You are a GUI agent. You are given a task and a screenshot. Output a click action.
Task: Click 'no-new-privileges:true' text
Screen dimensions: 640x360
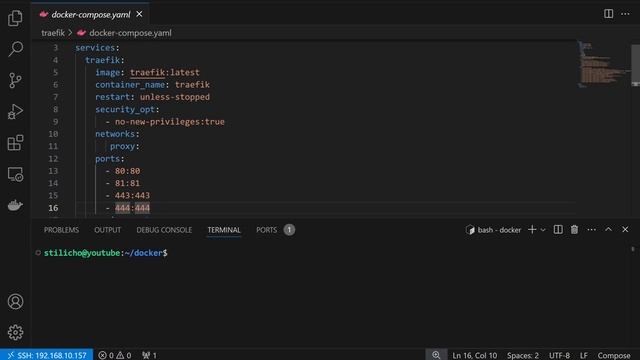[x=170, y=122]
